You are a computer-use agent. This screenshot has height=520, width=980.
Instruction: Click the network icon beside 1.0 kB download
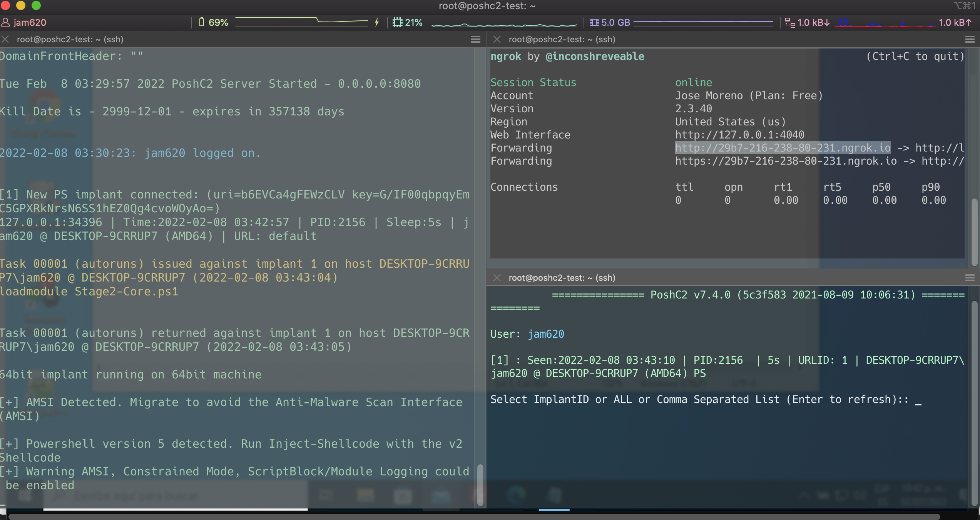(x=790, y=22)
